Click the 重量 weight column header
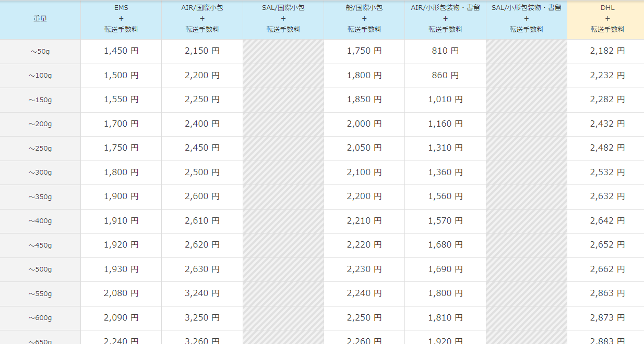Viewport: 644px width, 344px height. [x=40, y=19]
